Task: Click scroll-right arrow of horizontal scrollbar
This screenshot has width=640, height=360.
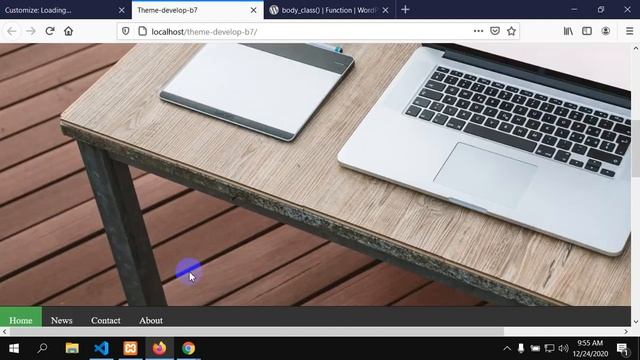Action: (626, 332)
